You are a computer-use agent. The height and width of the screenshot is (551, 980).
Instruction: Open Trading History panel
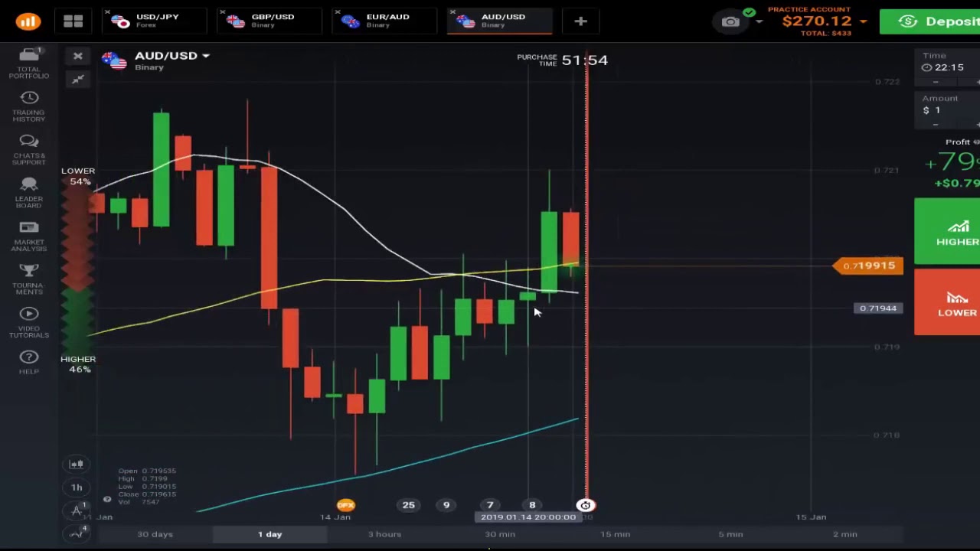[29, 106]
